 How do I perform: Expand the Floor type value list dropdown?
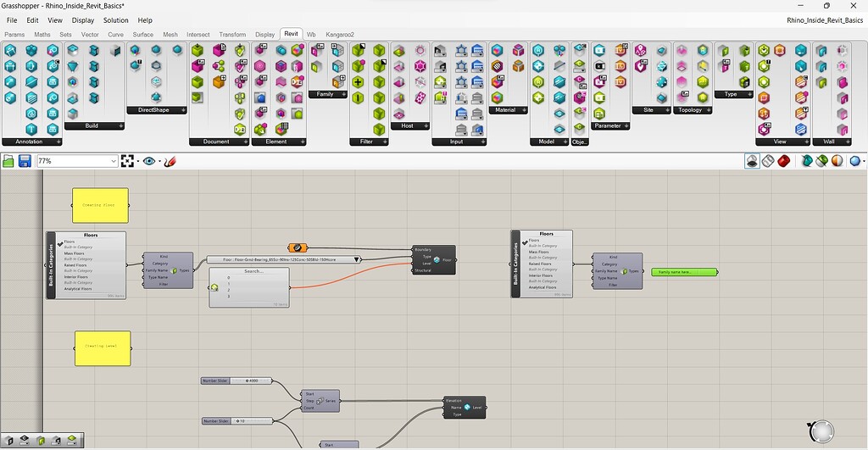[x=357, y=259]
